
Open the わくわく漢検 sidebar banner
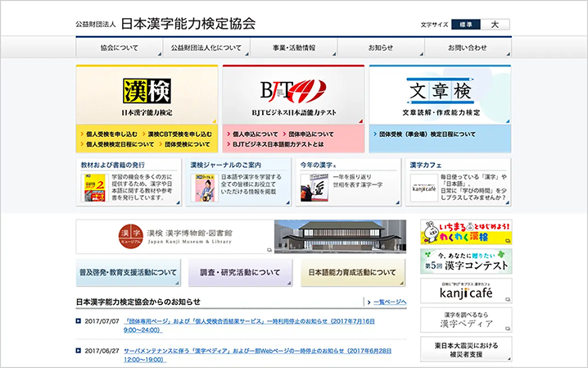[x=465, y=232]
